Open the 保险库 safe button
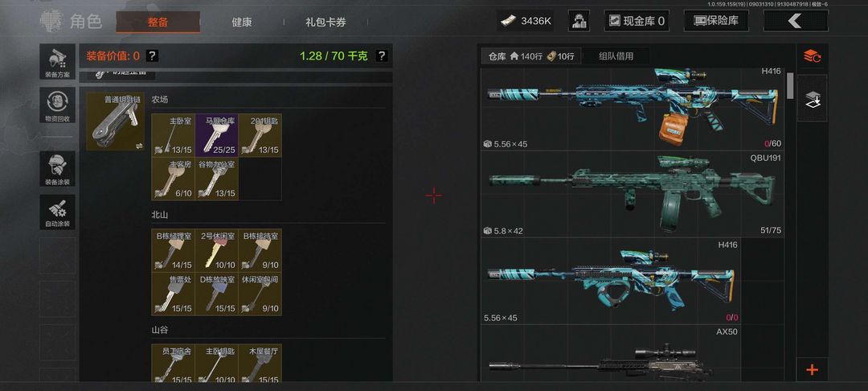Image resolution: width=868 pixels, height=391 pixels. [716, 21]
